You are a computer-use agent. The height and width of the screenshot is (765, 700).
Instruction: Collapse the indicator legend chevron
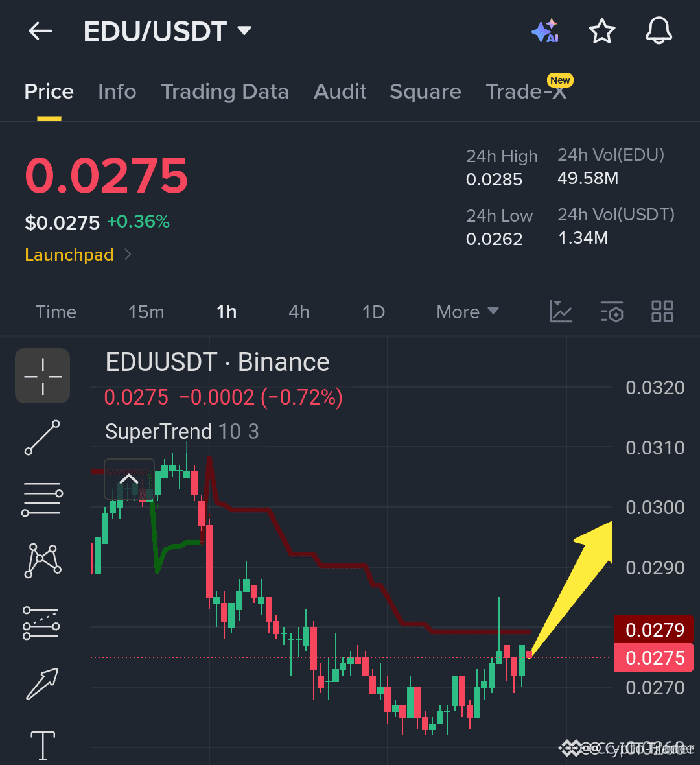pyautogui.click(x=129, y=479)
